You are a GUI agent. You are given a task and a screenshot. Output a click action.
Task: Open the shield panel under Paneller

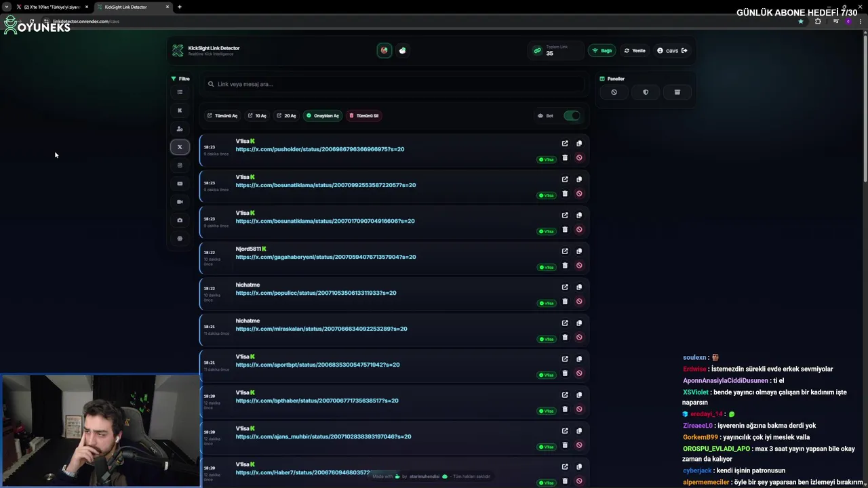646,92
